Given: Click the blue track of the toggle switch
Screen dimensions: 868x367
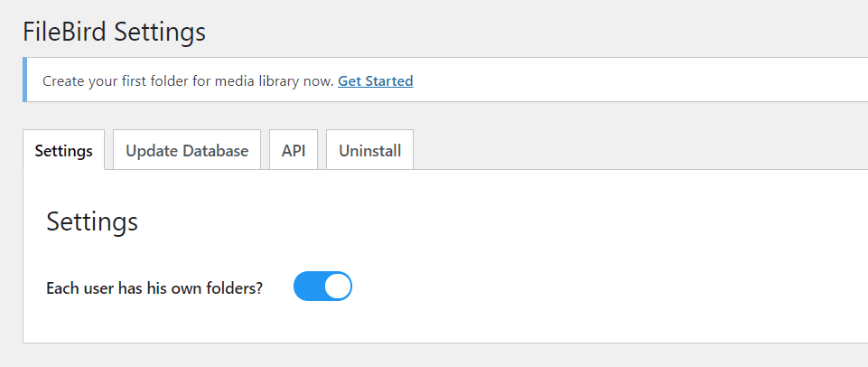Looking at the screenshot, I should (307, 287).
